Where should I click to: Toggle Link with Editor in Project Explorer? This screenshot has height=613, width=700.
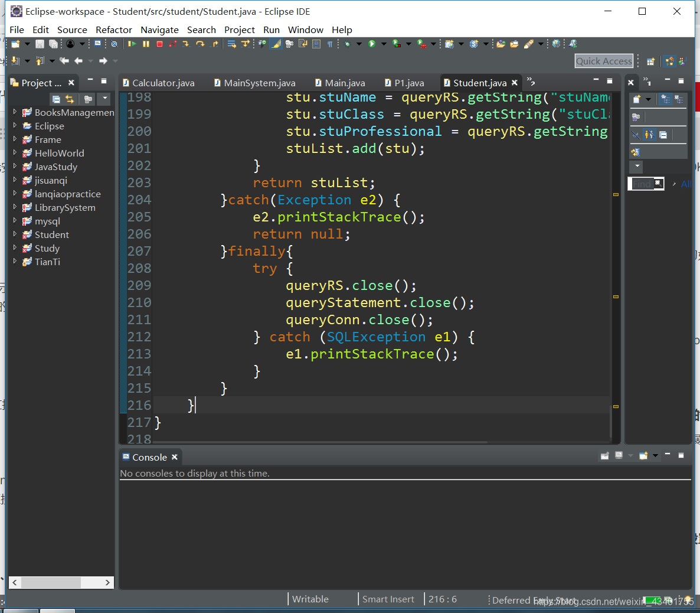(x=70, y=99)
